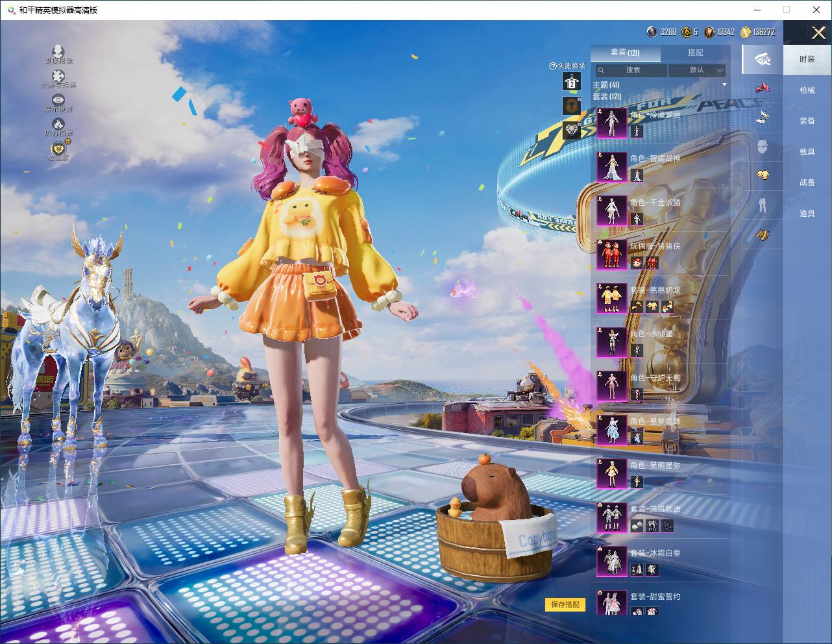Image resolution: width=832 pixels, height=644 pixels.
Task: Click the 保存搭配 save button
Action: (x=565, y=604)
